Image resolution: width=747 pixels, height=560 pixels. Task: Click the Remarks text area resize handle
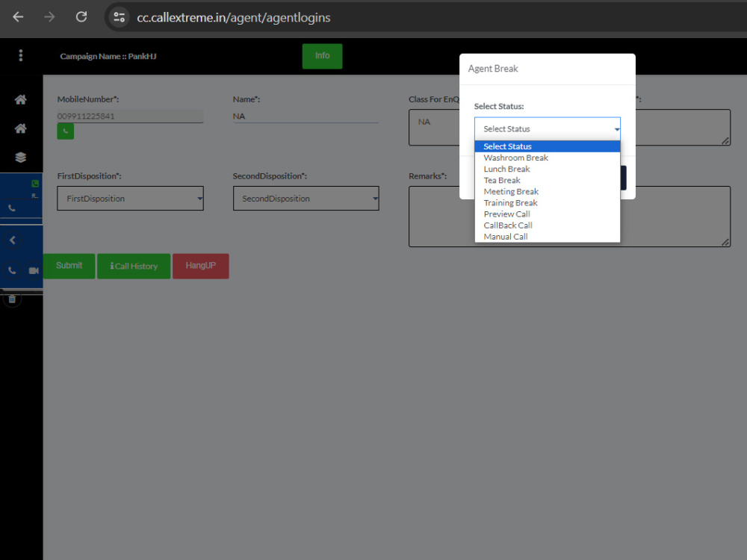coord(725,242)
